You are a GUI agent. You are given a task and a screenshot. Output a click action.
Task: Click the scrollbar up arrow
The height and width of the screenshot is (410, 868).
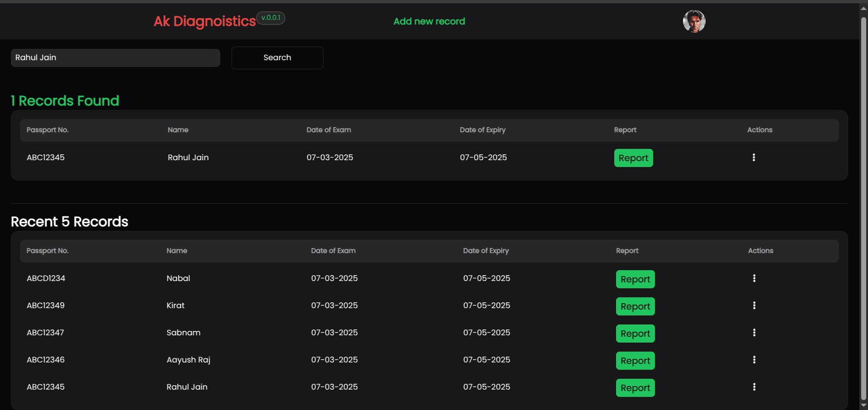click(863, 7)
